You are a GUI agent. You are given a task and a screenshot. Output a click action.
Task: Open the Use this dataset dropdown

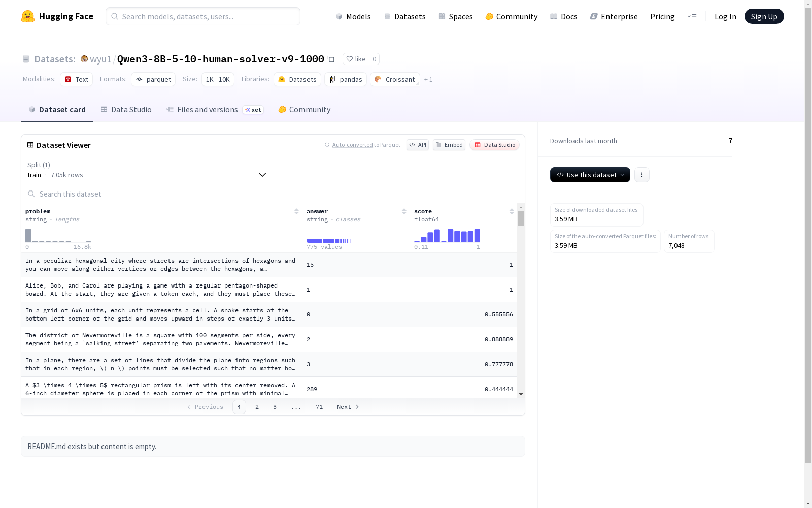(590, 175)
